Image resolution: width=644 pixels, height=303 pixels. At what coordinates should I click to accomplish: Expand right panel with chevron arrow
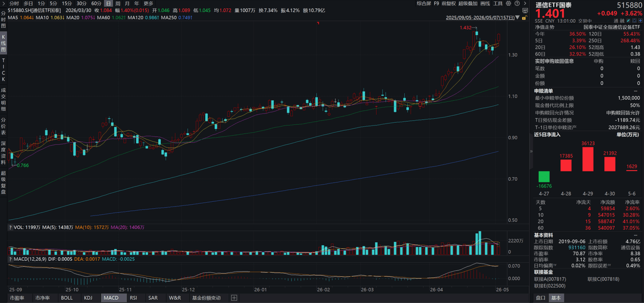[525, 3]
